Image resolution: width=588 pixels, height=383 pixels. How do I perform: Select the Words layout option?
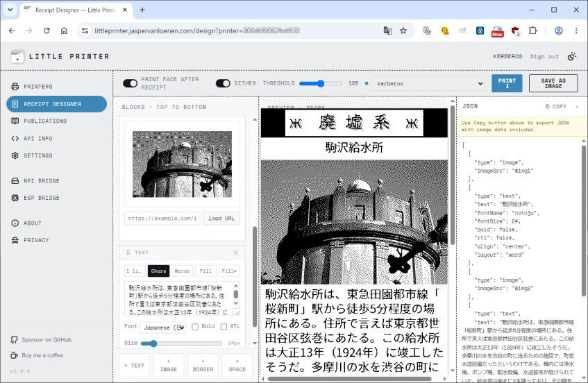coord(183,271)
